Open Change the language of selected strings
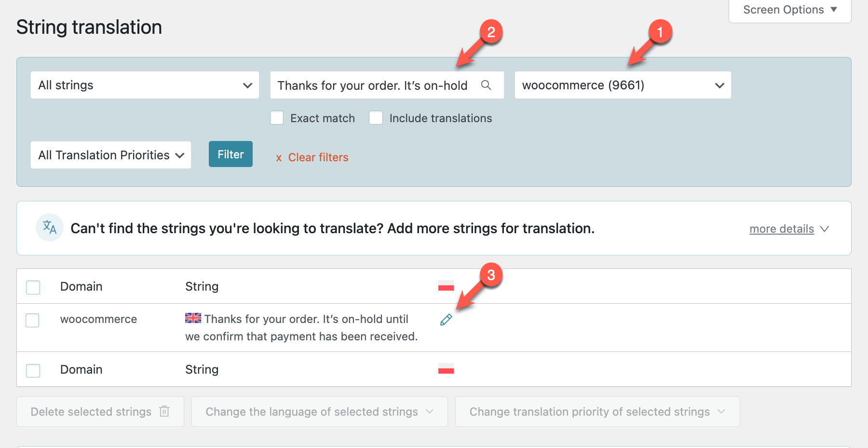 click(x=319, y=412)
